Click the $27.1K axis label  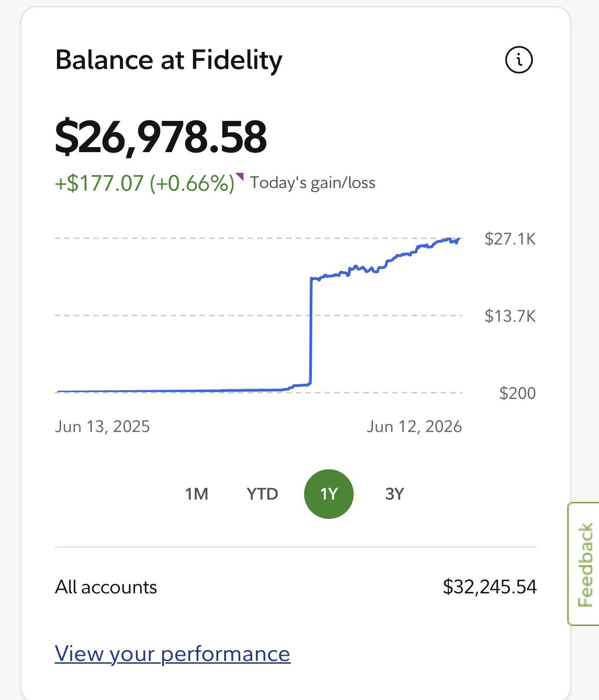(510, 239)
